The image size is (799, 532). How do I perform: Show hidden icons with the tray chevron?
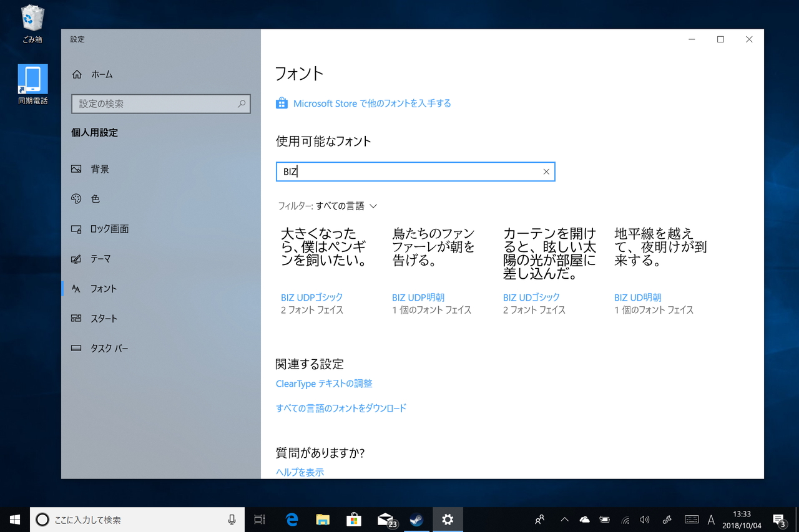(x=564, y=519)
